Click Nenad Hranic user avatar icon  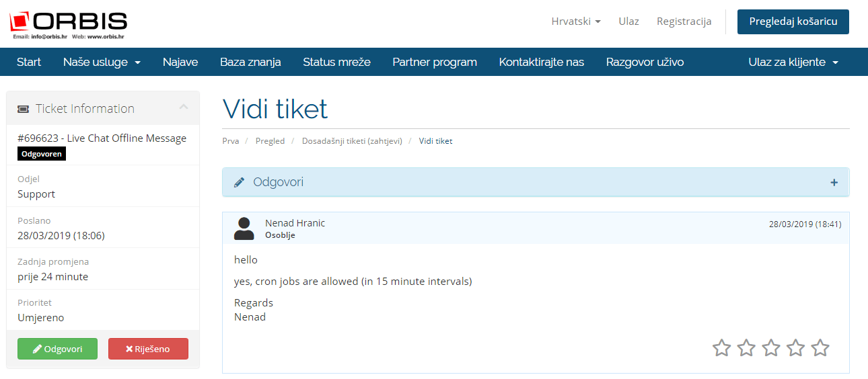[244, 228]
